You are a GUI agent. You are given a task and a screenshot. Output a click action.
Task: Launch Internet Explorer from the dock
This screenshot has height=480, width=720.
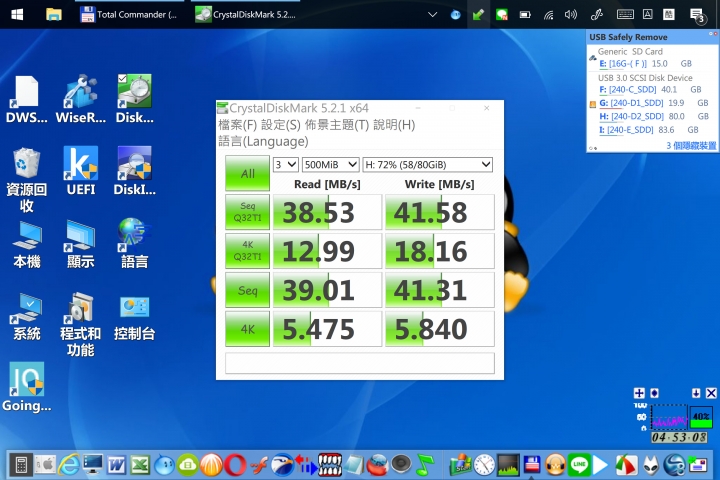[x=69, y=465]
